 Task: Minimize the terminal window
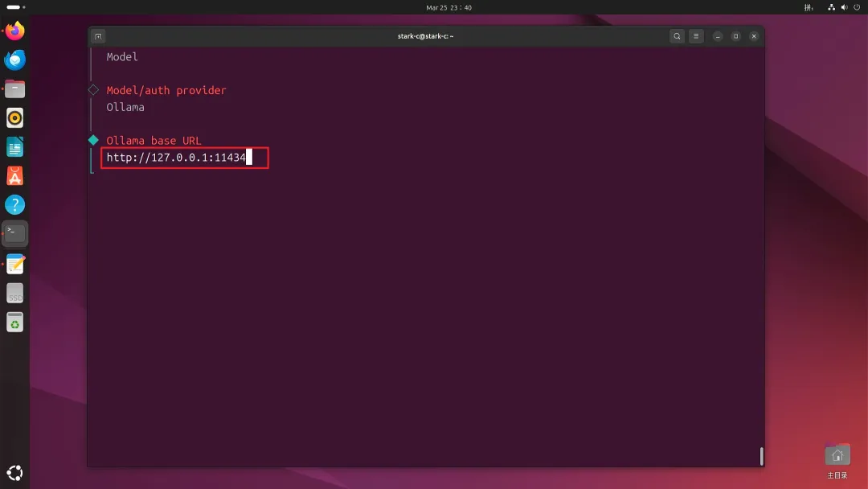(718, 36)
